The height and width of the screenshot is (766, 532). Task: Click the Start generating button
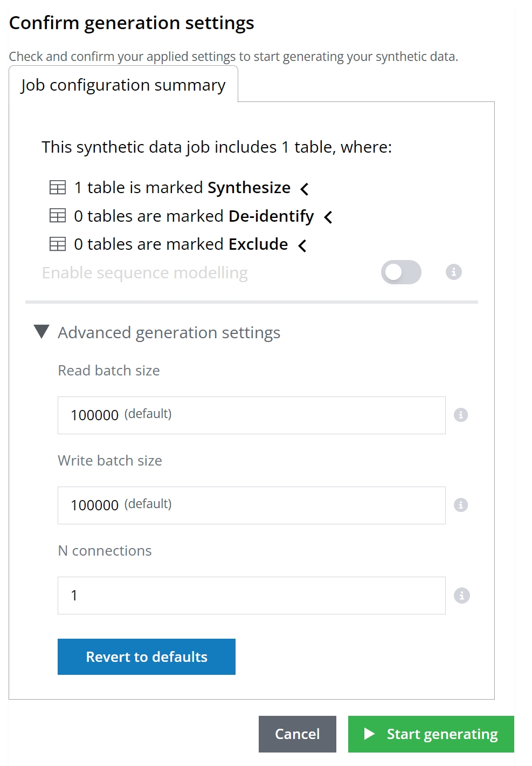[x=431, y=734]
